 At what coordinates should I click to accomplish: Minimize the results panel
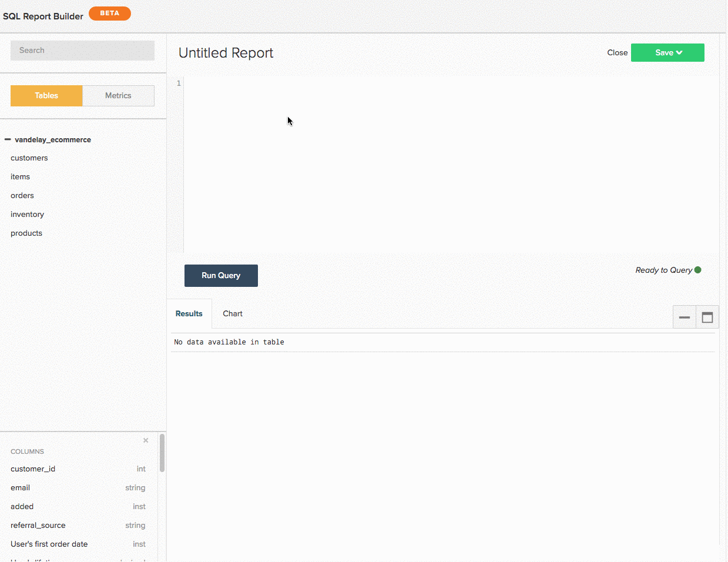click(685, 317)
